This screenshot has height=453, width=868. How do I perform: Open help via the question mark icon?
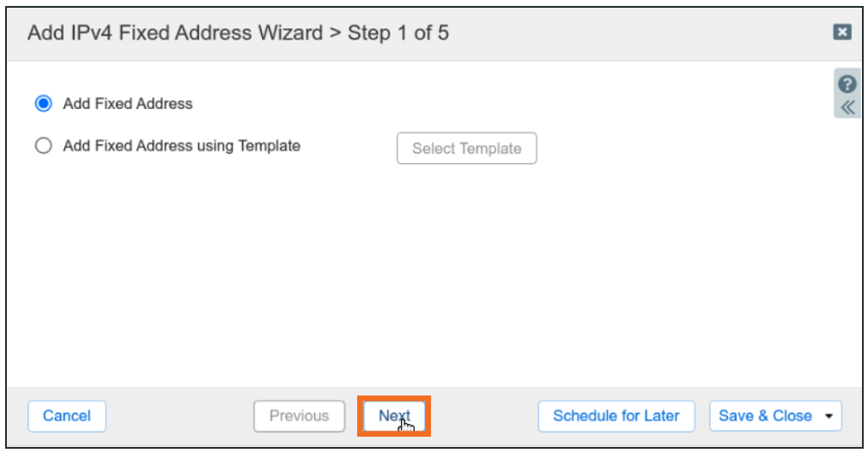847,84
